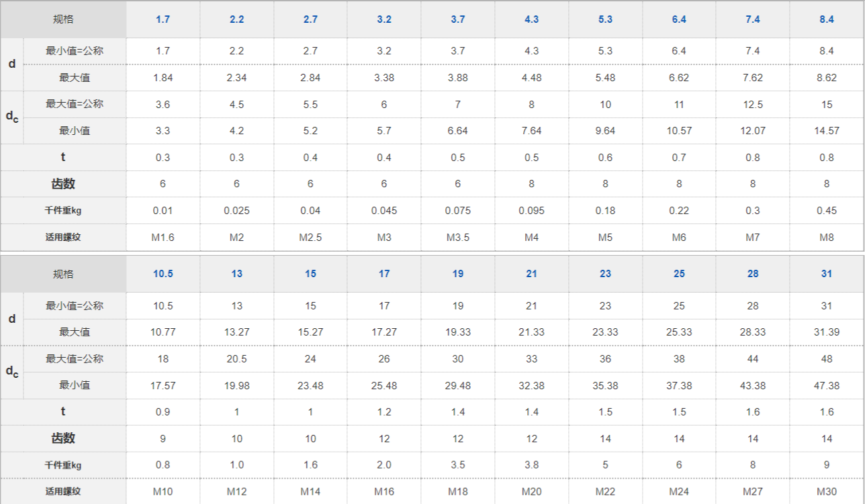Open the blue 6.4 spec header link

[679, 19]
